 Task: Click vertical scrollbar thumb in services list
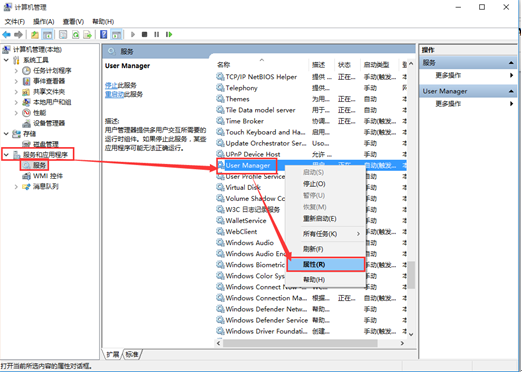(411, 275)
